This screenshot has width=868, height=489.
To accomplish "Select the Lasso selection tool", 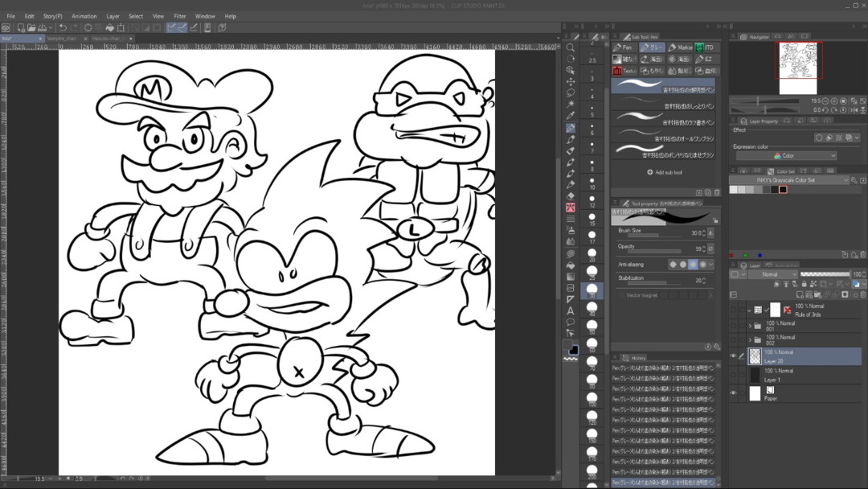I will [x=571, y=92].
